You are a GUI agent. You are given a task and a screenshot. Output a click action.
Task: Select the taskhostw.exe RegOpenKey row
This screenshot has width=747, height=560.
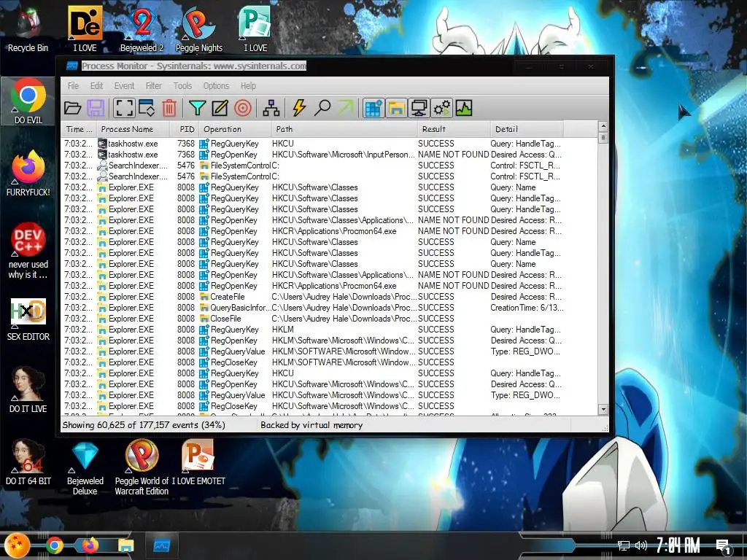click(330, 155)
